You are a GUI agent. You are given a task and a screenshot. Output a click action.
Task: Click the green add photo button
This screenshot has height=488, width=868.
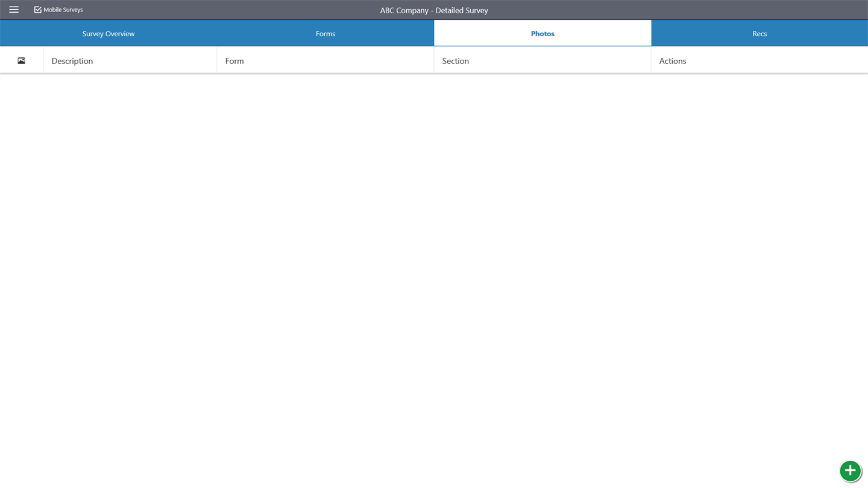[x=850, y=471]
